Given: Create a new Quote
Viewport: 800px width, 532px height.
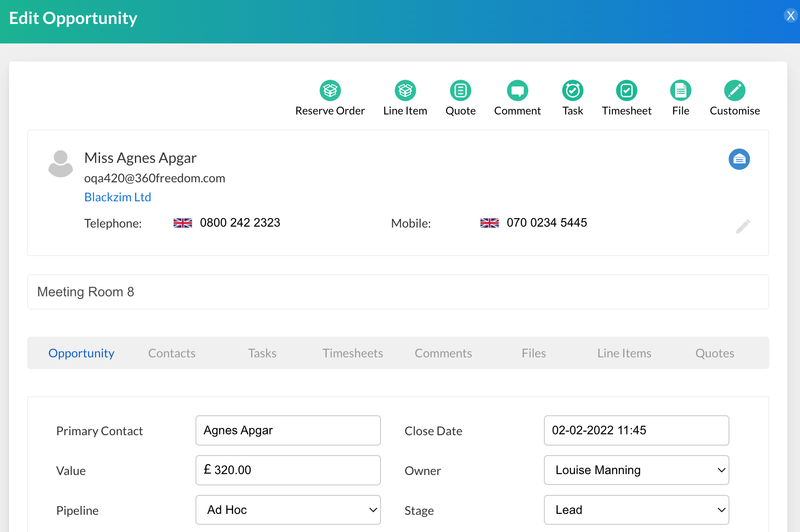Looking at the screenshot, I should click(x=460, y=90).
